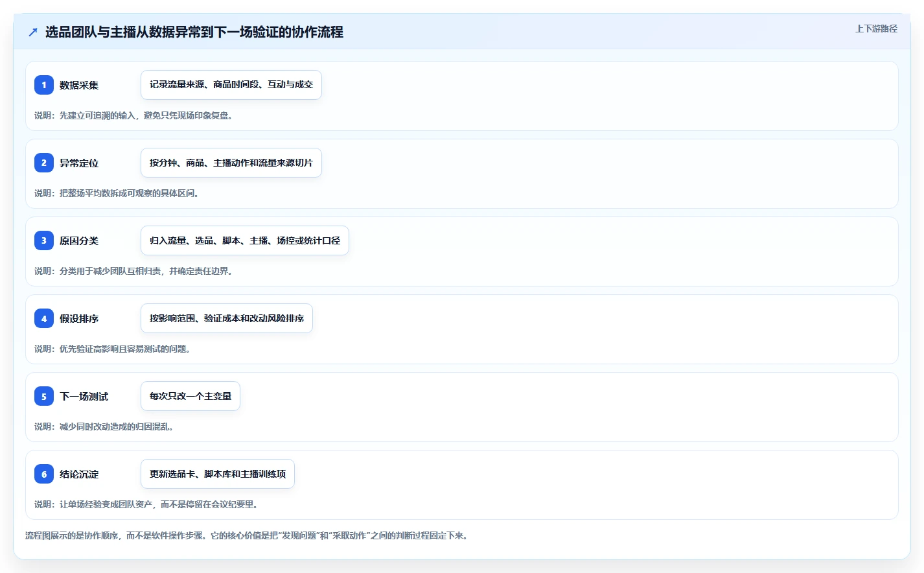Select the 异常定位 step label
924x573 pixels.
(x=79, y=163)
